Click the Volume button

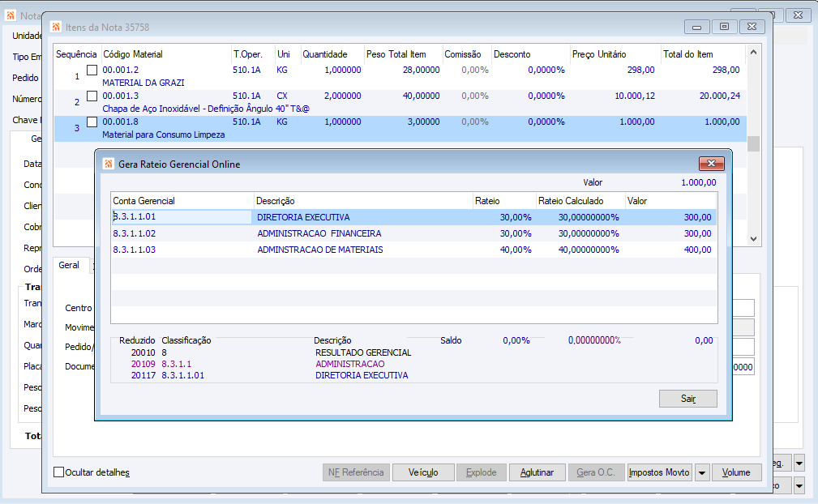click(x=736, y=472)
